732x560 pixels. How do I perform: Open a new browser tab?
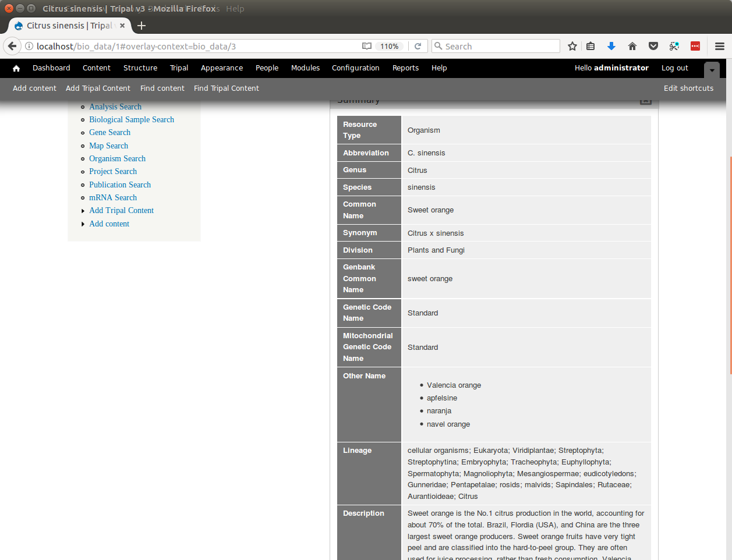[142, 26]
